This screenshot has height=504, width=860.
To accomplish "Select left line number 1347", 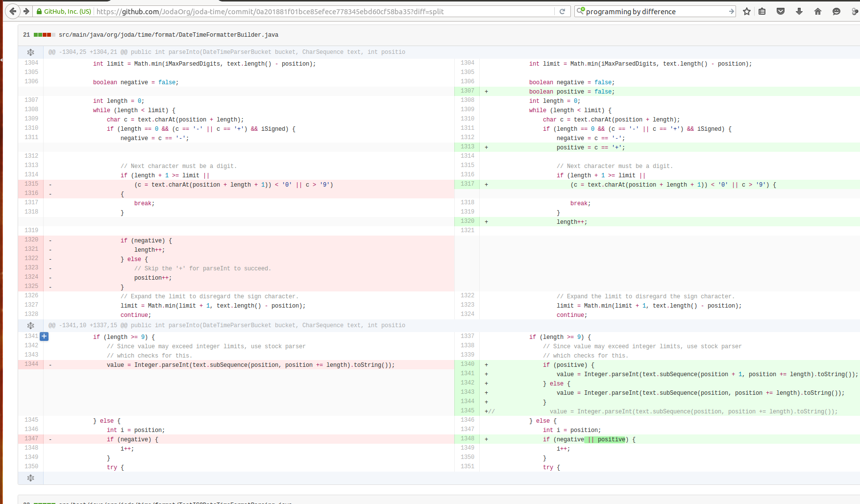I will pyautogui.click(x=31, y=439).
